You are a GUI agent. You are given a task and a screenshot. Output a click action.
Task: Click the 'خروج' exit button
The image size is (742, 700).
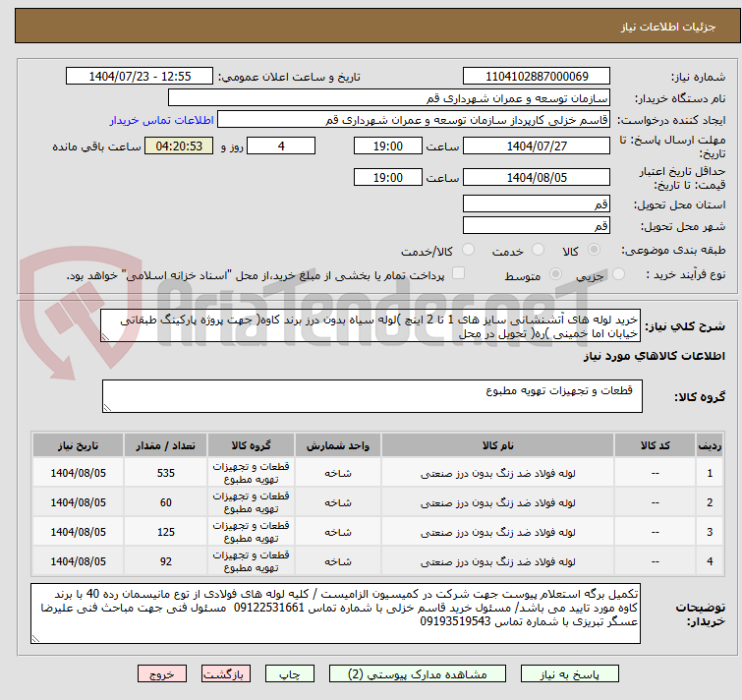click(x=162, y=674)
